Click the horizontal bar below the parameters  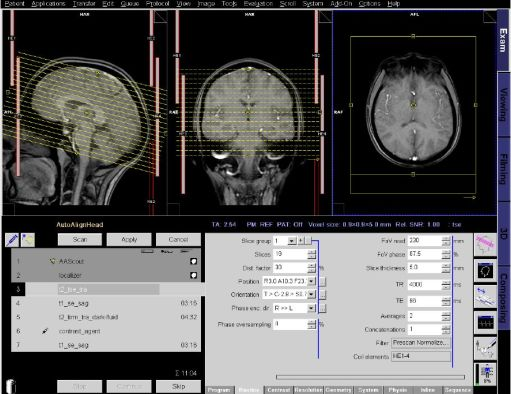pos(370,377)
